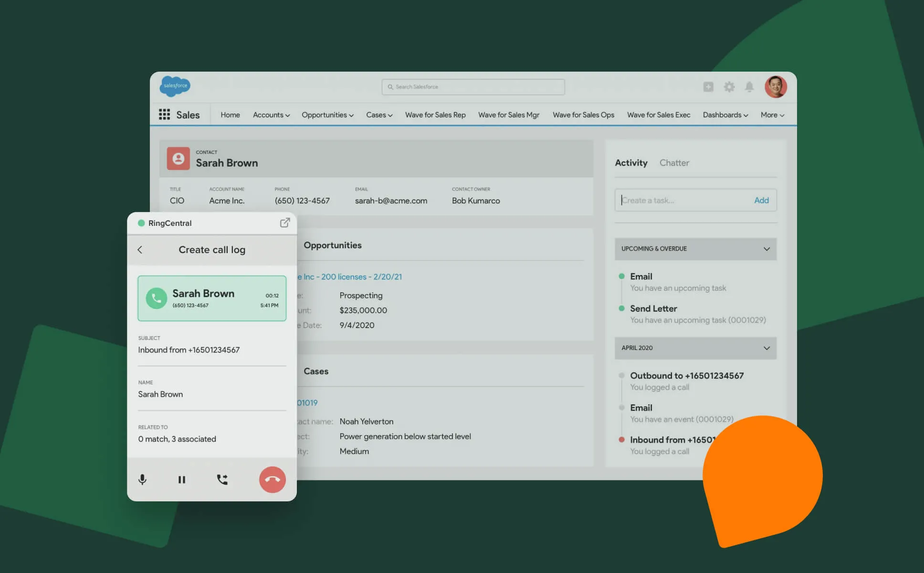Viewport: 924px width, 573px height.
Task: Click the Add task button
Action: [x=761, y=201]
